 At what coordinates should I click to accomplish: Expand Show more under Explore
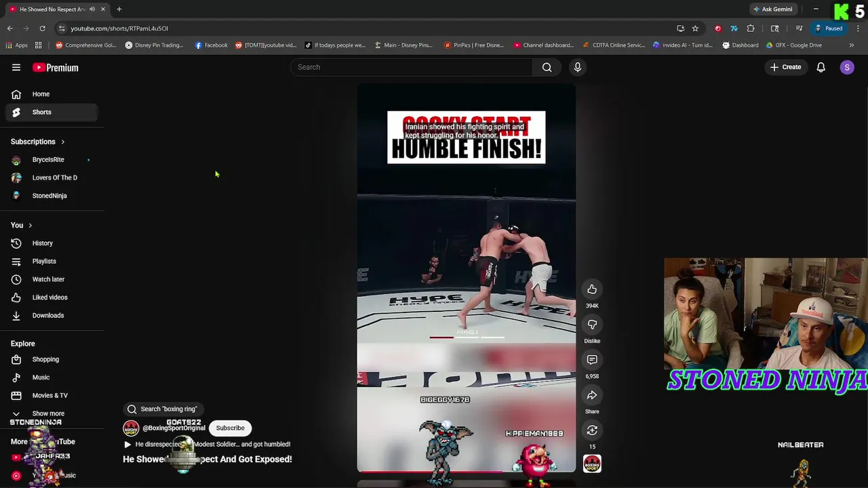click(x=48, y=413)
